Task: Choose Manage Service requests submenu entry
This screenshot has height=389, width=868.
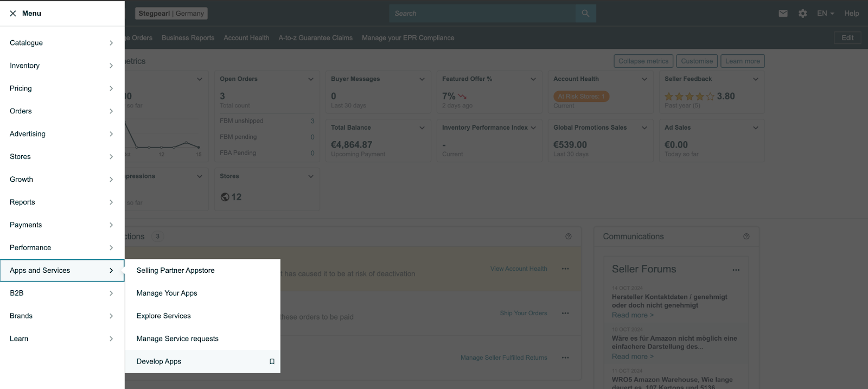Action: tap(202, 339)
